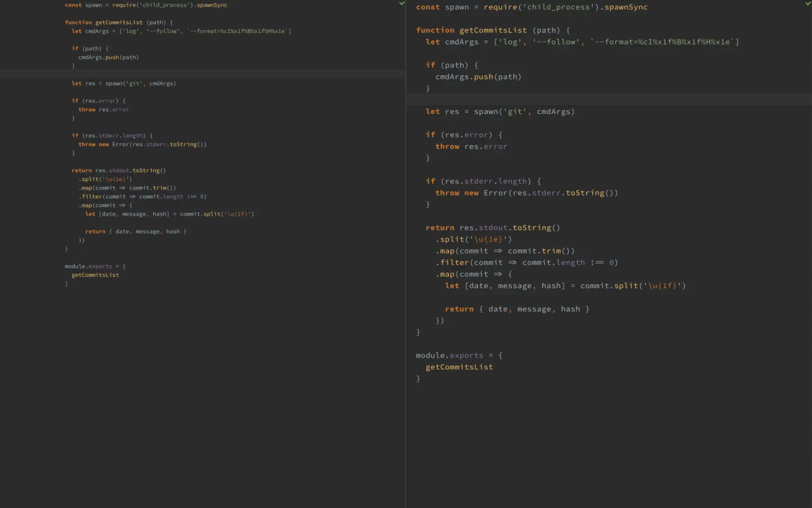Click 'if (path) {' in left editor
Image resolution: width=812 pixels, height=508 pixels.
click(90, 48)
